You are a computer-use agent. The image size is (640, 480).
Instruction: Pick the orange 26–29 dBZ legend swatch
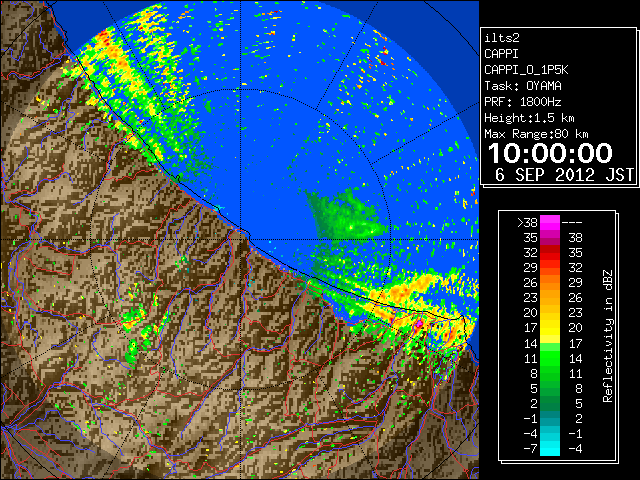point(550,283)
